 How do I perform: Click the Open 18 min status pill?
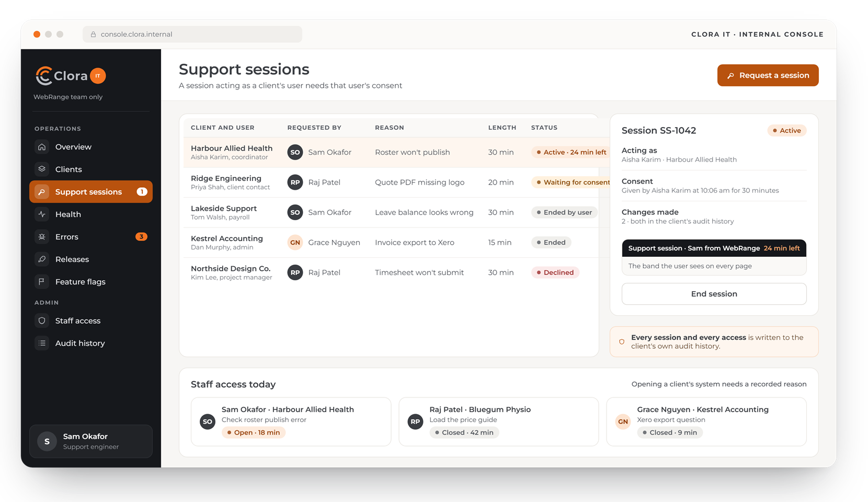[254, 432]
